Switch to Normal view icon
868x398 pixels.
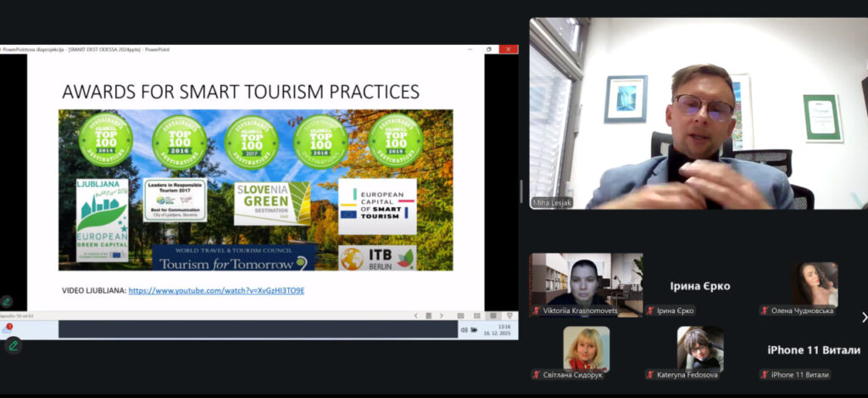[462, 316]
